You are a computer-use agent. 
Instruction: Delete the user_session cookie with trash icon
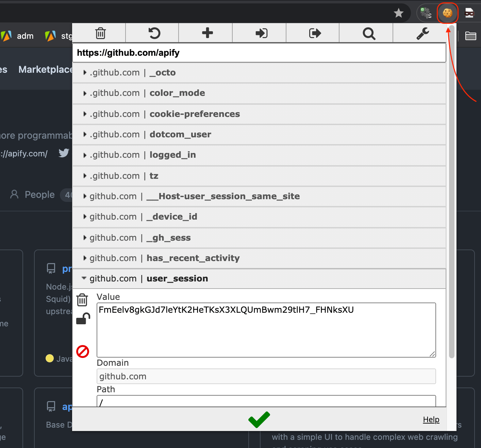click(x=82, y=300)
